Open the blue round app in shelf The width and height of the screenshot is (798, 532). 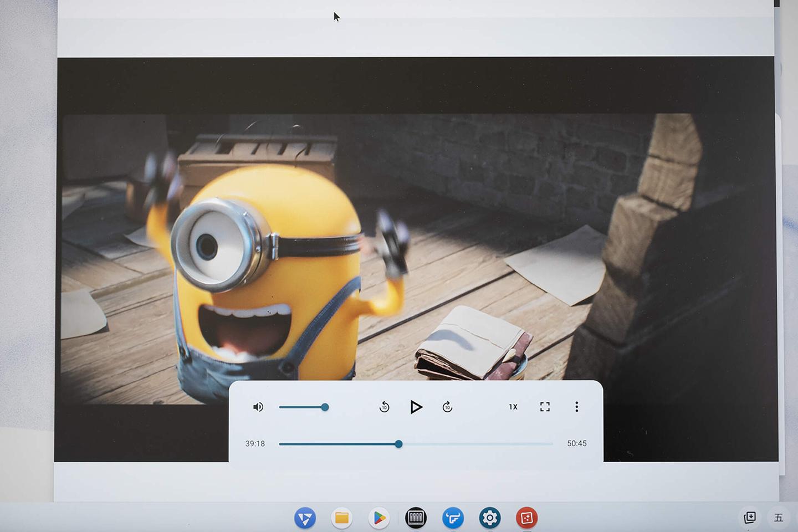coord(453,518)
